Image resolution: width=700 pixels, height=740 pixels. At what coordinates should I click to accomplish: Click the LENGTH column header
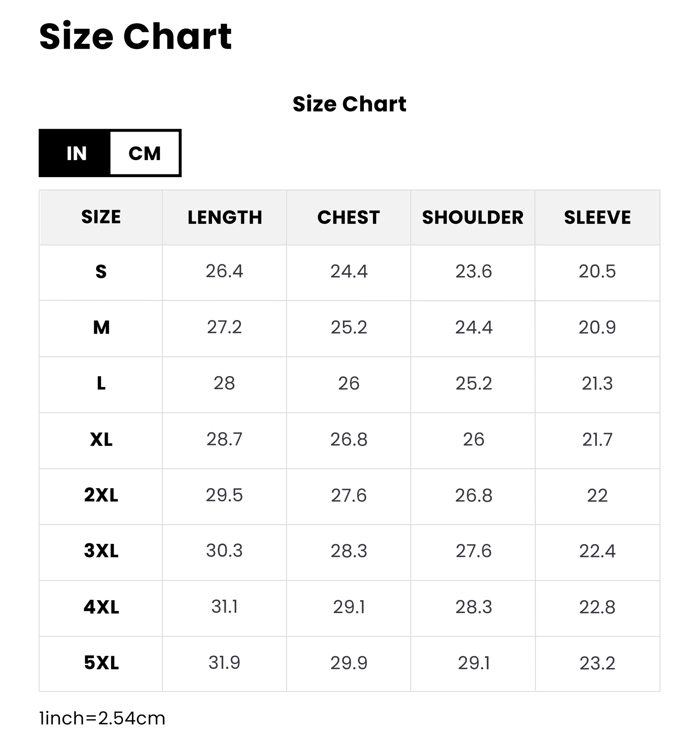[x=225, y=217]
